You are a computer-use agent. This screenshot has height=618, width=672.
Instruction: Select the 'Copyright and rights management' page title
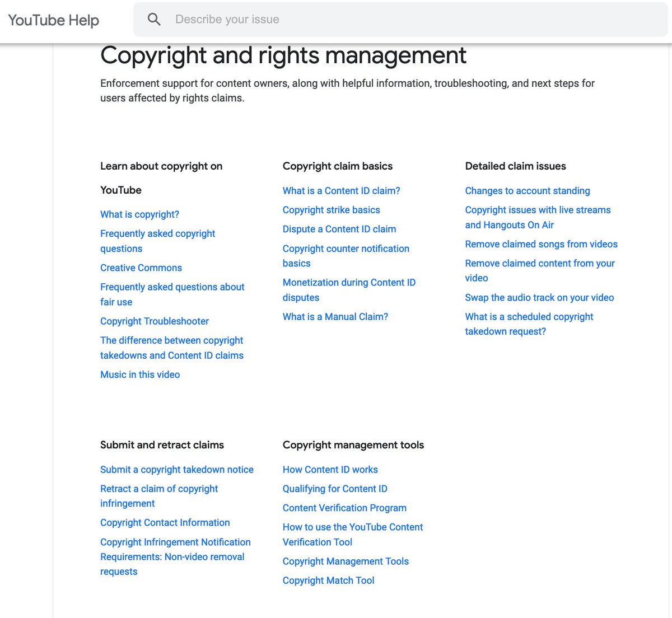[283, 55]
